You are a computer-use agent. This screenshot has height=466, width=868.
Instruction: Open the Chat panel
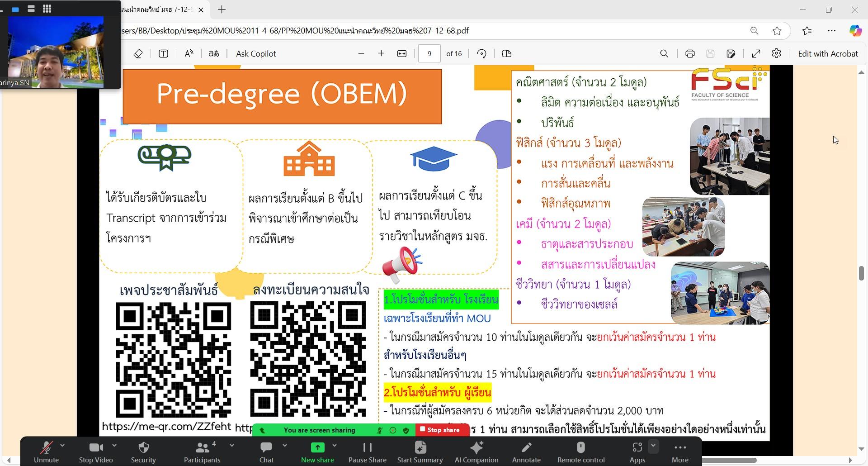click(266, 452)
